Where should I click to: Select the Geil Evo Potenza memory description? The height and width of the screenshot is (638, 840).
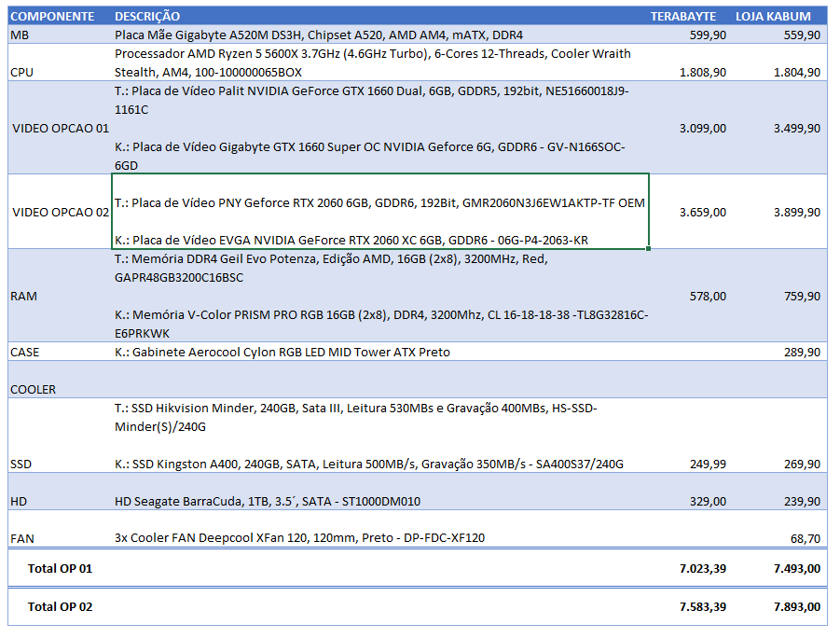(381, 296)
